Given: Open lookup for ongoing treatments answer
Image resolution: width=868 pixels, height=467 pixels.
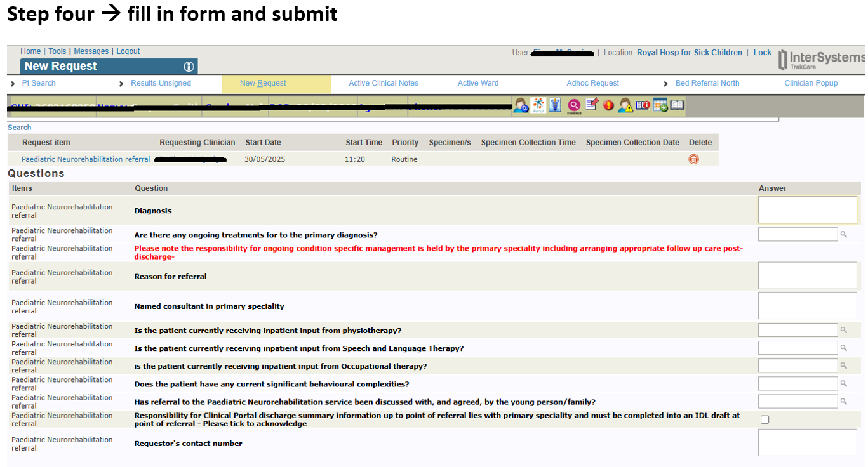Looking at the screenshot, I should (x=844, y=235).
